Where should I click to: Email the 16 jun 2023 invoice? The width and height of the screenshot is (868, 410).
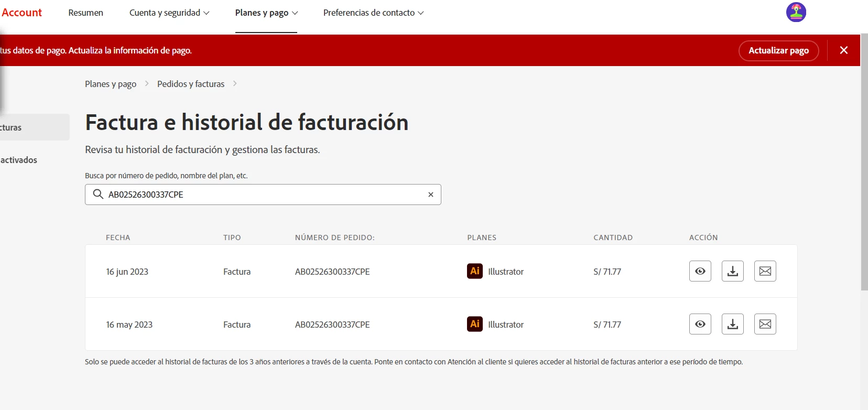765,271
